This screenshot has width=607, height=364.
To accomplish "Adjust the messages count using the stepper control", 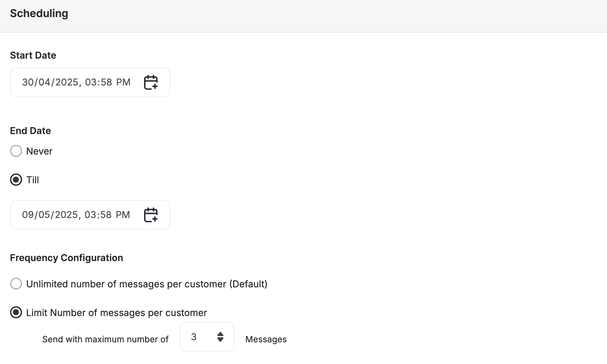I will (220, 337).
